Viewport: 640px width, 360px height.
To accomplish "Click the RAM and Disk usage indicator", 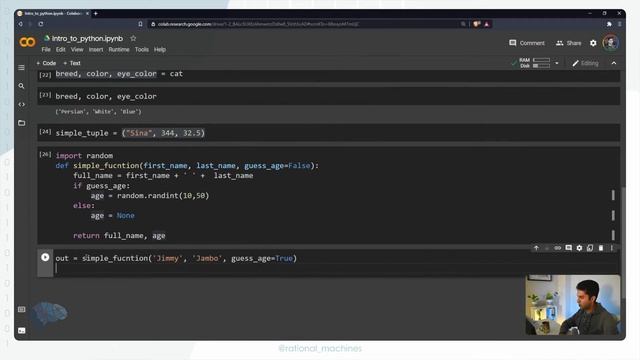I will [x=534, y=63].
